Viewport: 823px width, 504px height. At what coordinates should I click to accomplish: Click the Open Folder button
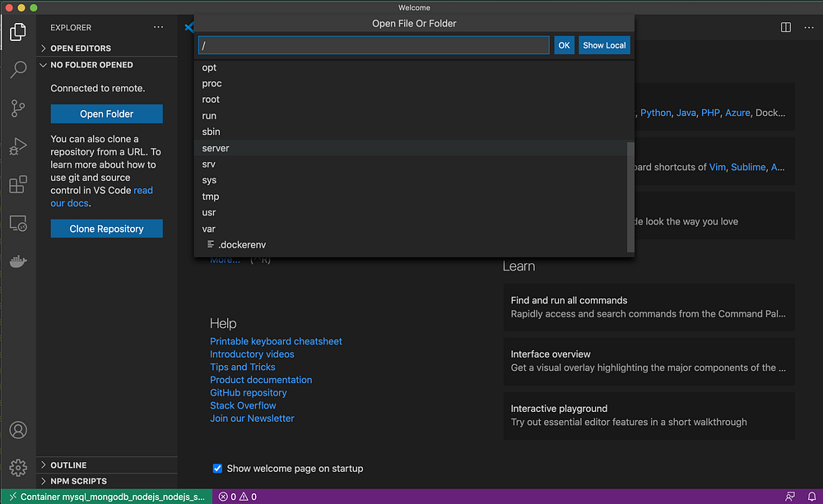point(106,113)
